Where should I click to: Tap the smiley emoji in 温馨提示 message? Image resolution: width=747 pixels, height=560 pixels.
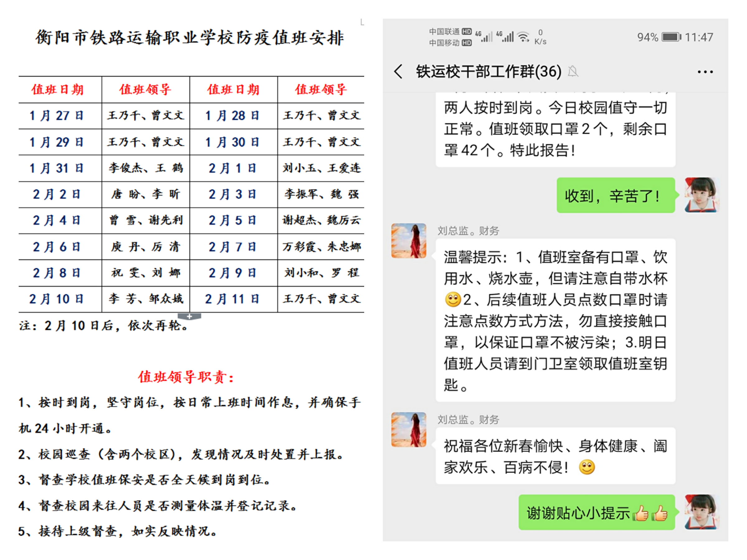[453, 299]
